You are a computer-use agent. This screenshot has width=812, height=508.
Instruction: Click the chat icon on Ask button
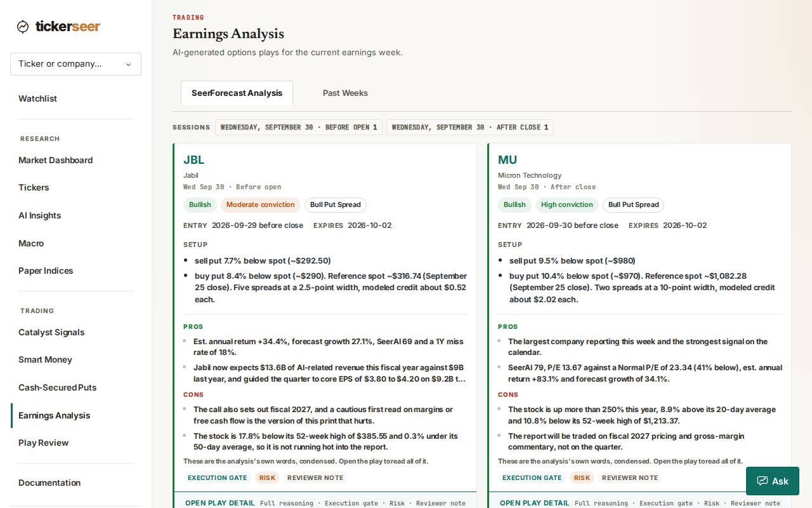763,481
